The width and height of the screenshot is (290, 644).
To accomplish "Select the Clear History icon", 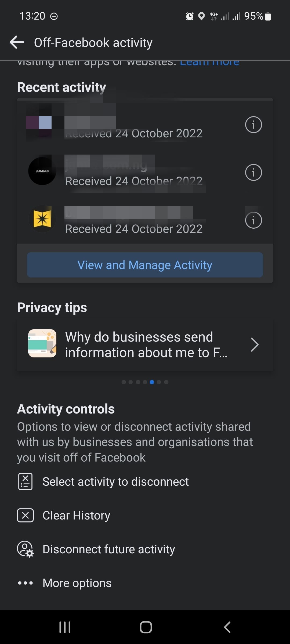I will (x=25, y=515).
